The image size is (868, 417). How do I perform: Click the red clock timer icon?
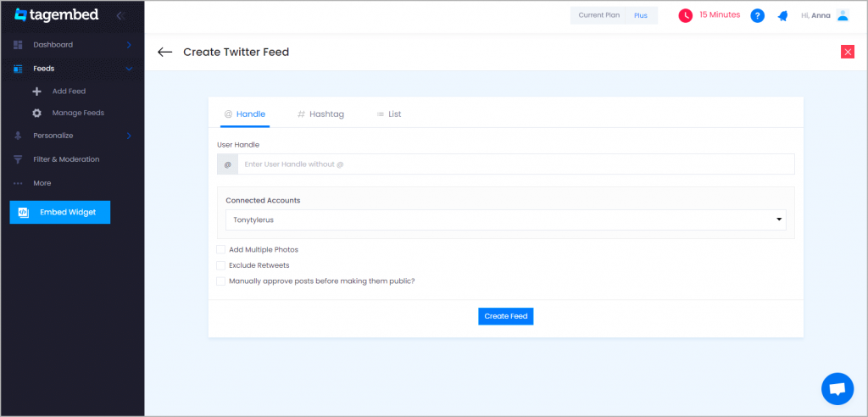[685, 15]
